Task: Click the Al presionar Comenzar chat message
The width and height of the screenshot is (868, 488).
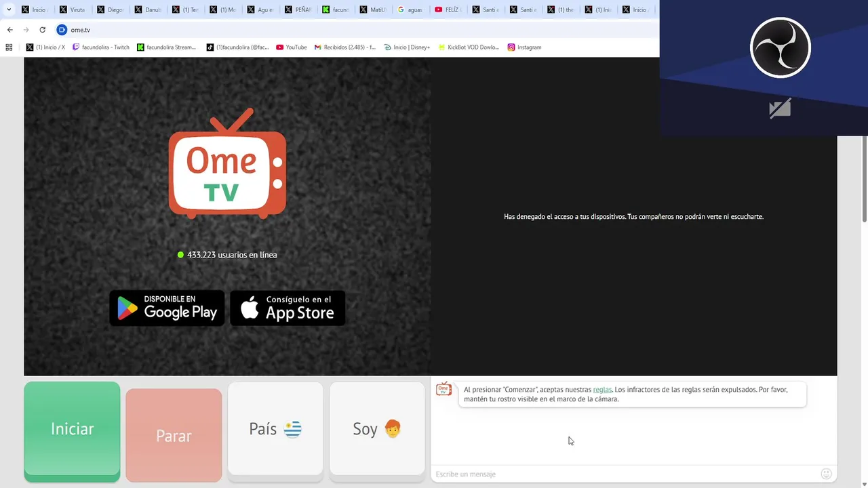Action: tap(633, 394)
